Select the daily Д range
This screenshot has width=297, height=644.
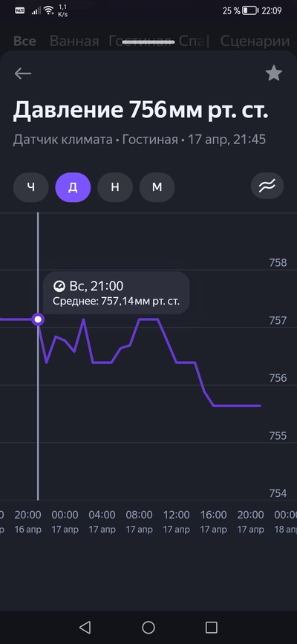click(x=73, y=187)
